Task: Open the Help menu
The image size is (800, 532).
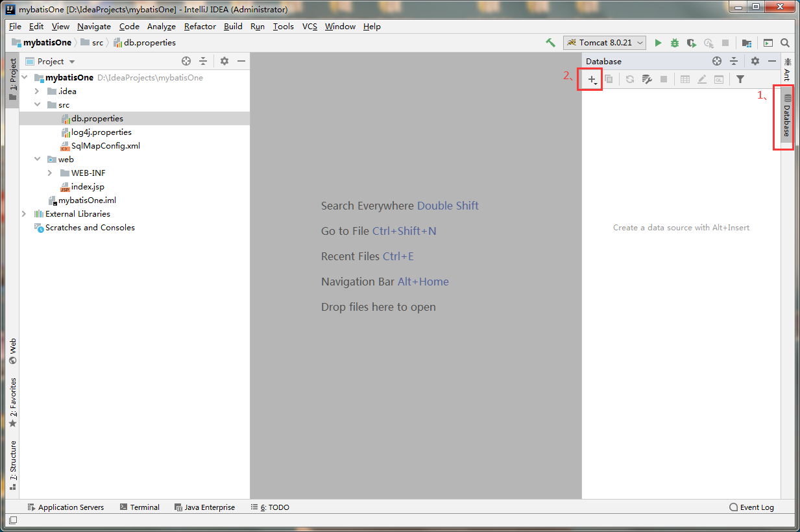Action: [x=372, y=27]
